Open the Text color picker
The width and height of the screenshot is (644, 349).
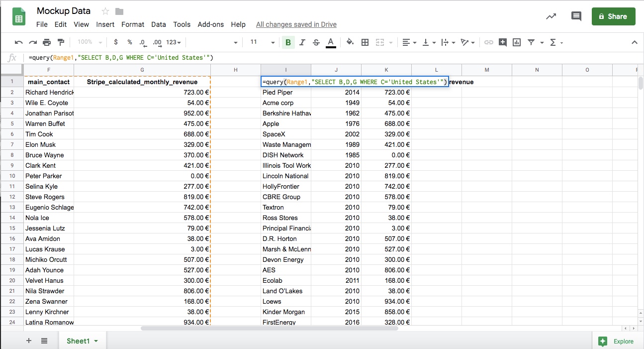tap(331, 42)
